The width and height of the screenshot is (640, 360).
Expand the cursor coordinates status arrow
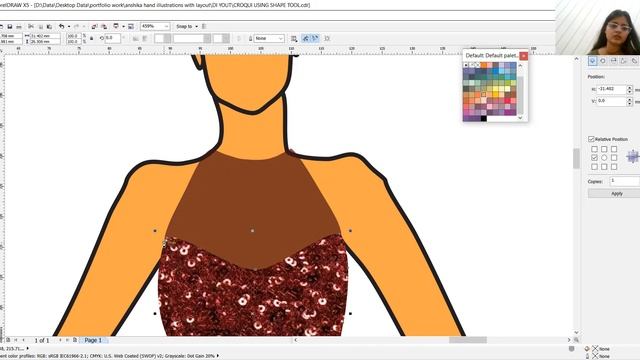tap(28, 349)
